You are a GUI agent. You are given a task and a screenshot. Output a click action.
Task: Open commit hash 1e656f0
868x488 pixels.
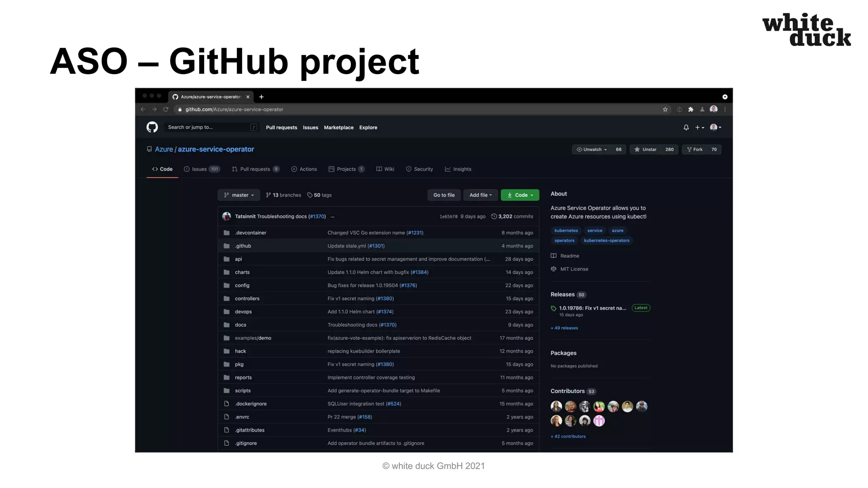[x=448, y=216]
